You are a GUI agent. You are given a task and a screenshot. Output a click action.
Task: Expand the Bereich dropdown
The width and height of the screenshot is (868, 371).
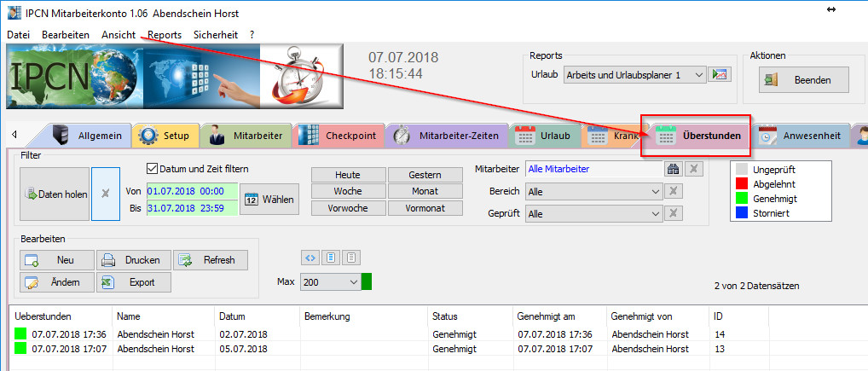[x=656, y=192]
